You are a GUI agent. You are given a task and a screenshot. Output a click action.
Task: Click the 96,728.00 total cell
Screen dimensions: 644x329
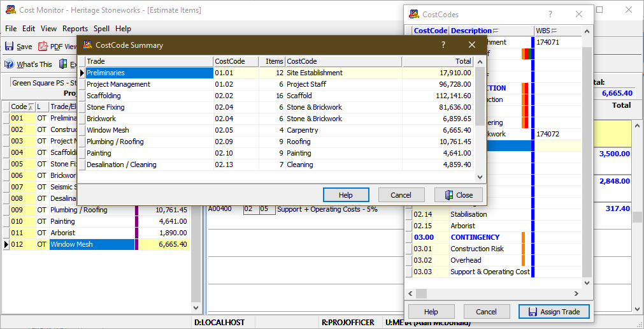[438, 84]
